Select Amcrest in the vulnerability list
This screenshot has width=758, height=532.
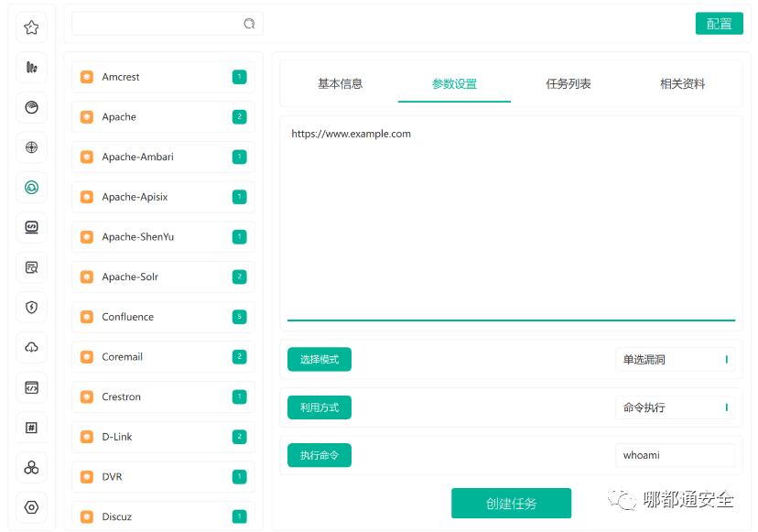(x=163, y=77)
